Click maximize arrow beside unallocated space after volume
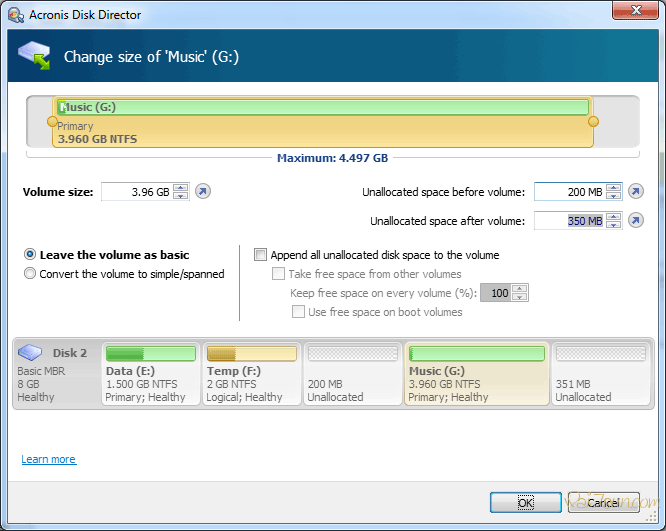 636,221
